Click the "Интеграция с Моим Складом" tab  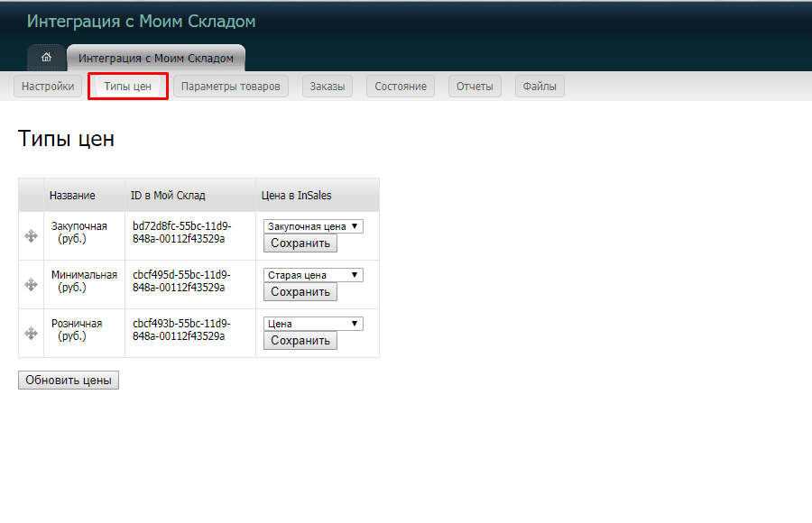[x=155, y=57]
